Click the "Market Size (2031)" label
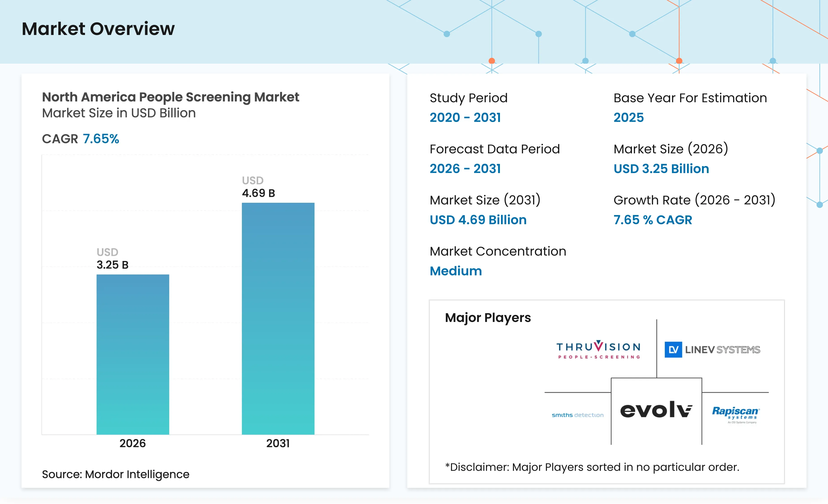Viewport: 828px width, 504px height. click(485, 200)
